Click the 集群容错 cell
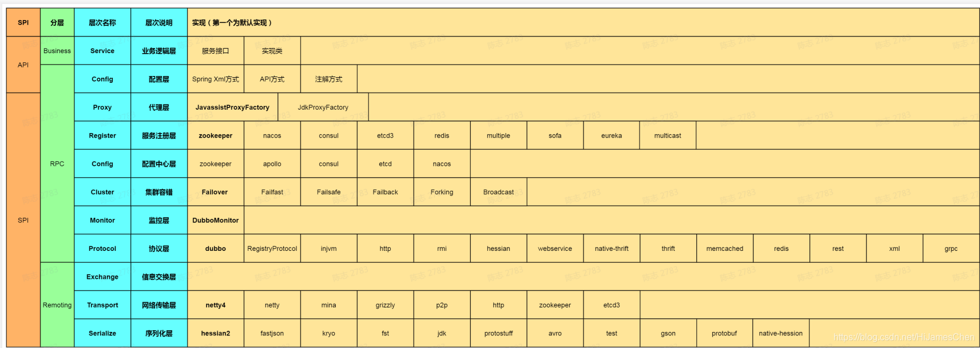 click(x=159, y=193)
